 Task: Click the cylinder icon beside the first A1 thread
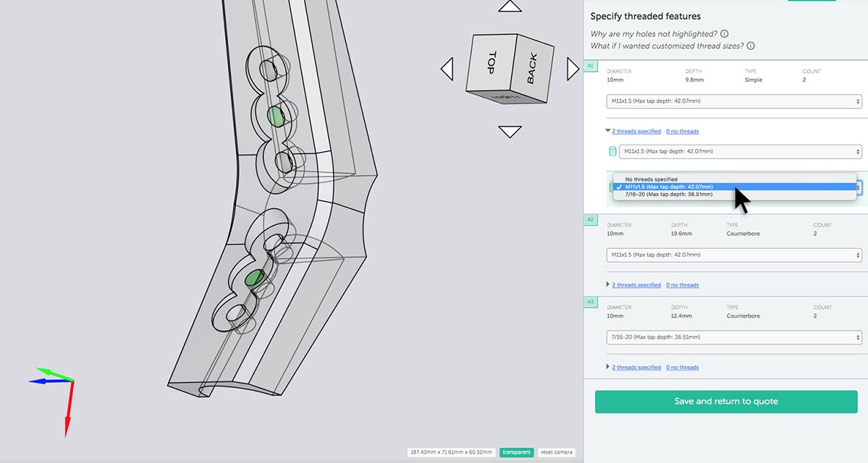(612, 152)
